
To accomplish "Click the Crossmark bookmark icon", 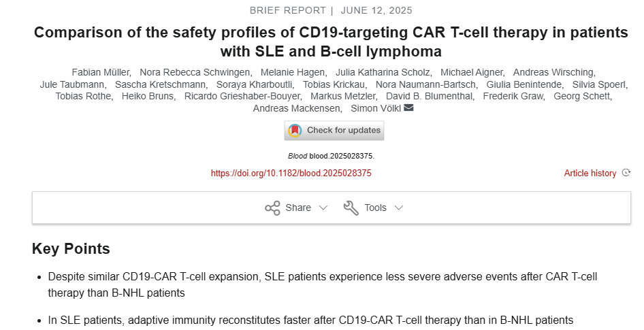I will [295, 131].
